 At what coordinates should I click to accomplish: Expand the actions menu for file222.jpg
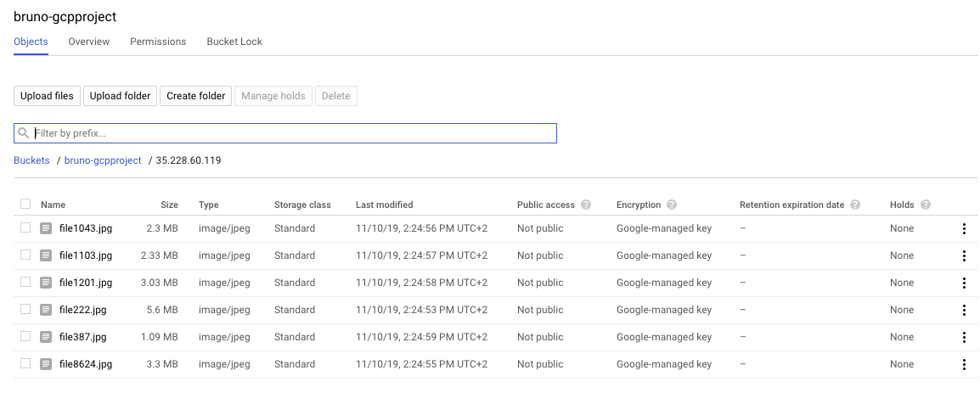tap(964, 310)
